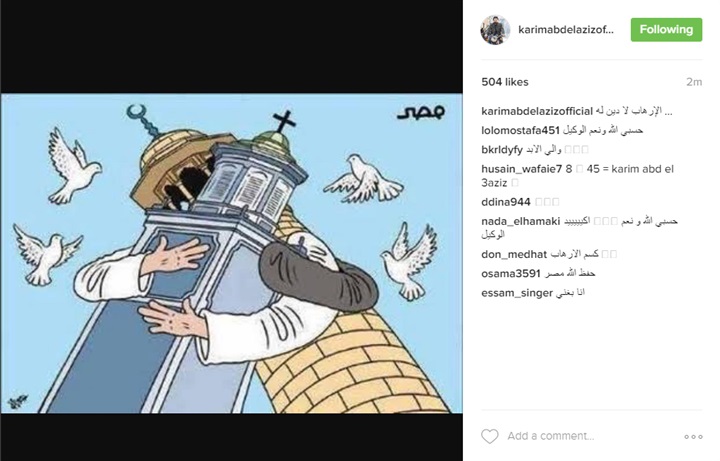Image resolution: width=720 pixels, height=461 pixels.
Task: Open ddina944's profile
Action: (x=506, y=202)
